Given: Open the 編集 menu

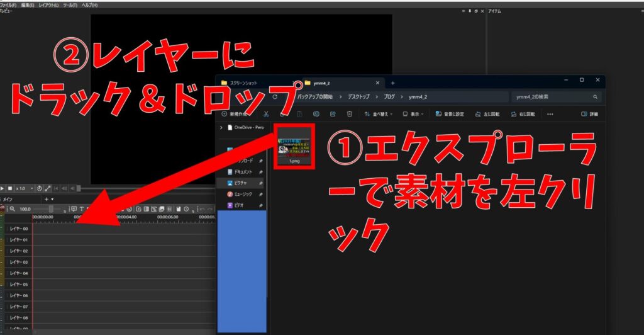Looking at the screenshot, I should (x=28, y=5).
